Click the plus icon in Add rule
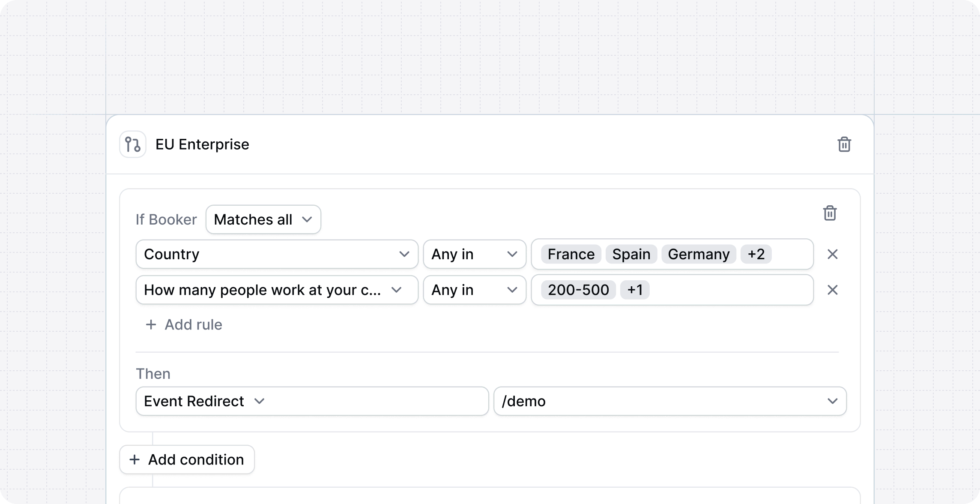This screenshot has width=980, height=504. click(151, 325)
